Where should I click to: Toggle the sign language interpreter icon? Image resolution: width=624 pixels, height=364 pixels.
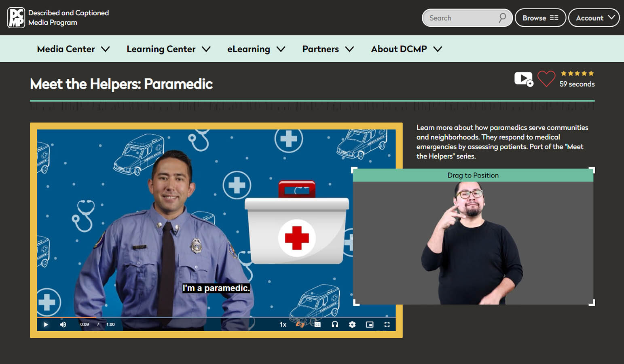point(300,324)
